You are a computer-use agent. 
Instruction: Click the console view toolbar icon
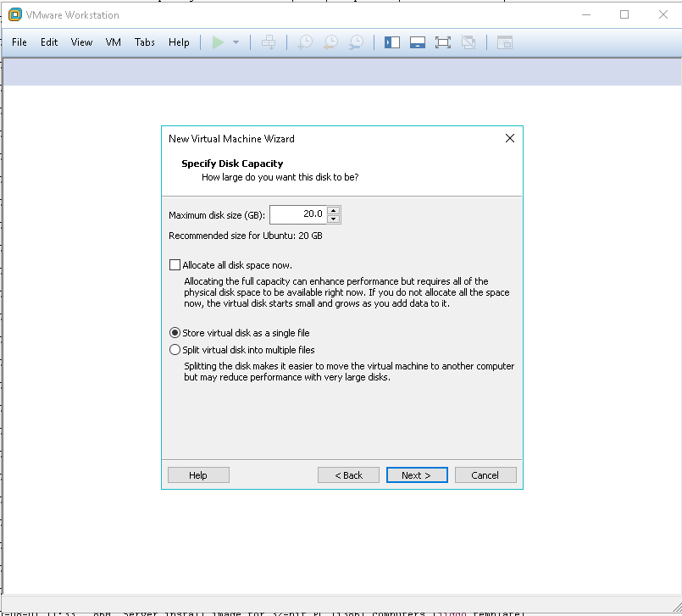[x=505, y=42]
